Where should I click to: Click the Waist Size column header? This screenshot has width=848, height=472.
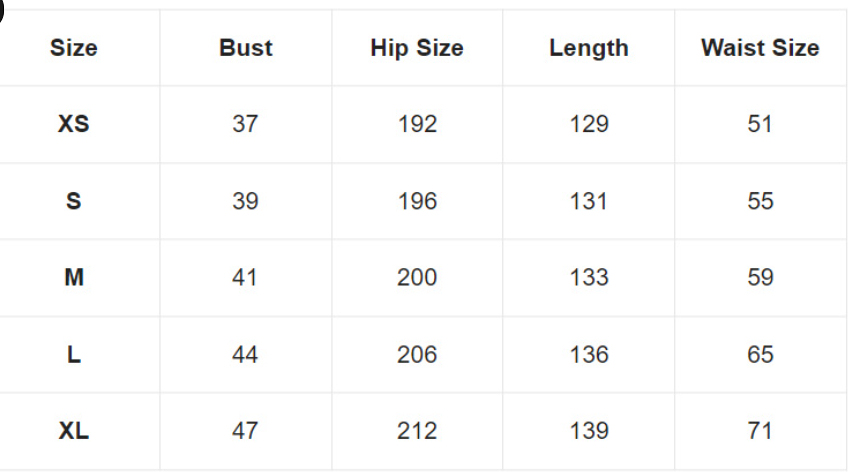coord(760,48)
